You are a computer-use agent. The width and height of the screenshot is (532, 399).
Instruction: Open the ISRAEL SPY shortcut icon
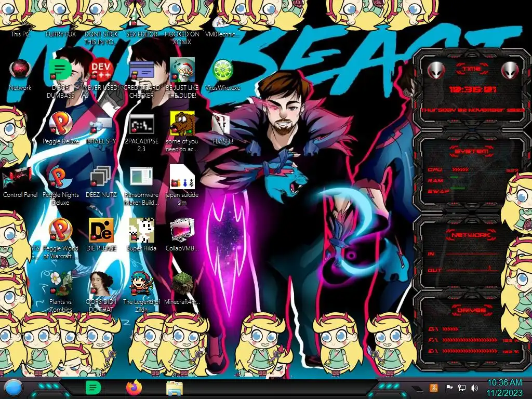coord(101,125)
